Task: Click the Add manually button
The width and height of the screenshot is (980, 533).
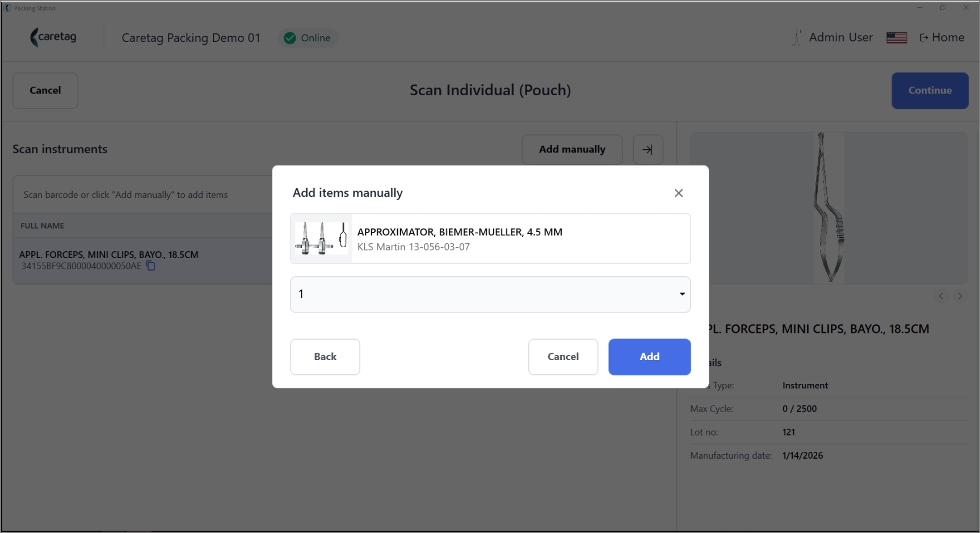Action: tap(572, 150)
